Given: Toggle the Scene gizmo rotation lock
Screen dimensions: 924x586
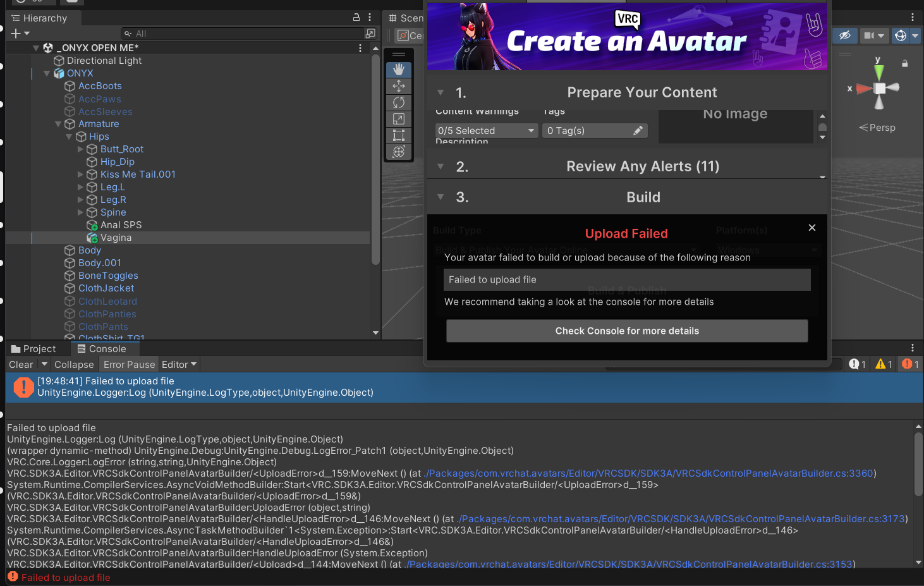Looking at the screenshot, I should (905, 63).
